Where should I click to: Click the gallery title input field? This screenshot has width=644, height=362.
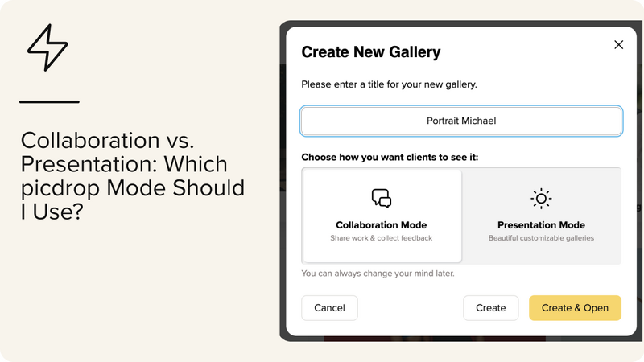pyautogui.click(x=461, y=121)
